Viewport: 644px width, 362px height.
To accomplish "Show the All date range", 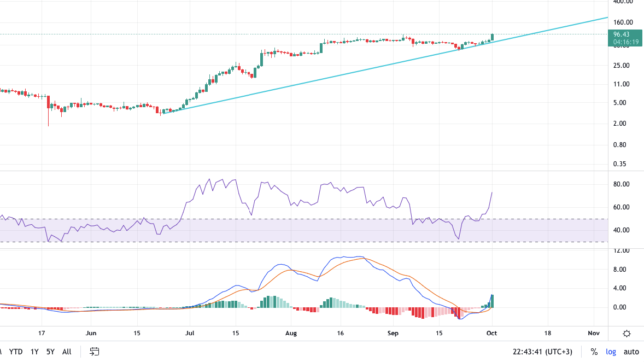I will tap(67, 352).
